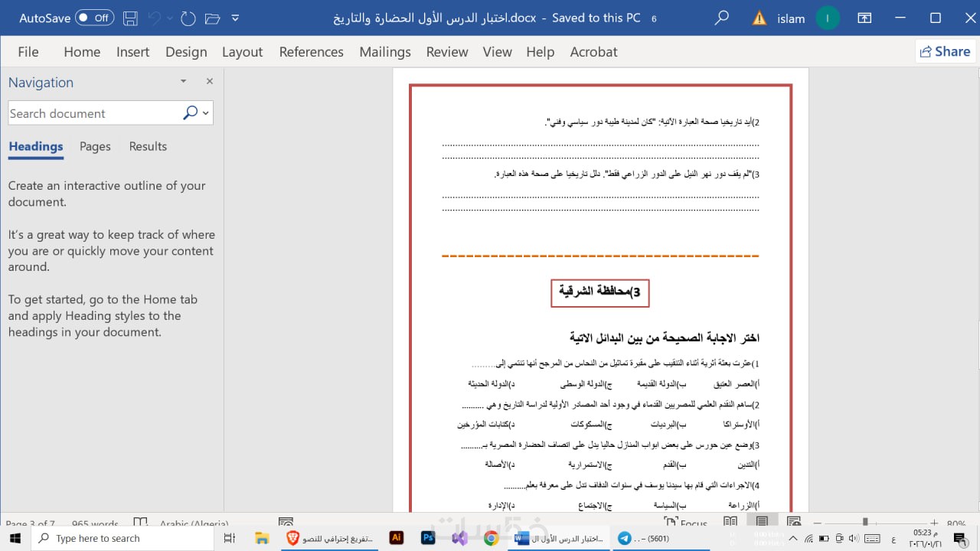
Task: Go to the References tab
Action: coord(311,52)
